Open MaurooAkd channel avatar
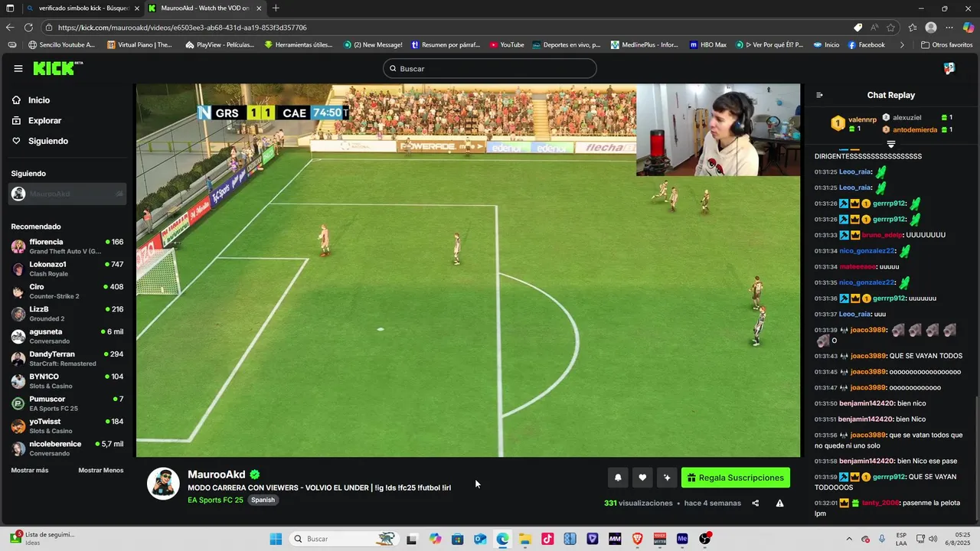Image resolution: width=980 pixels, height=551 pixels. coord(163,484)
